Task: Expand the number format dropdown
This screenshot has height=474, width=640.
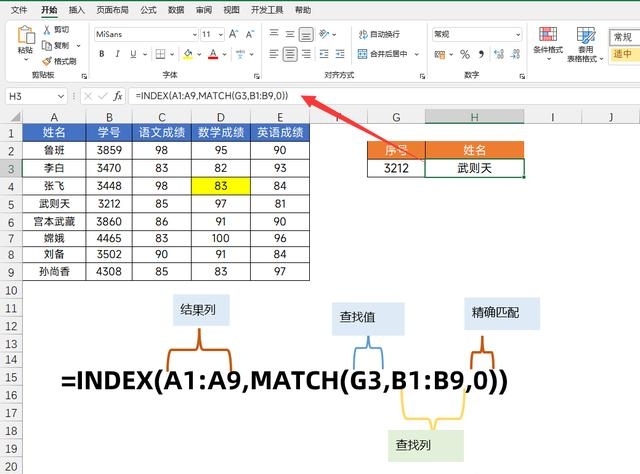Action: point(518,35)
